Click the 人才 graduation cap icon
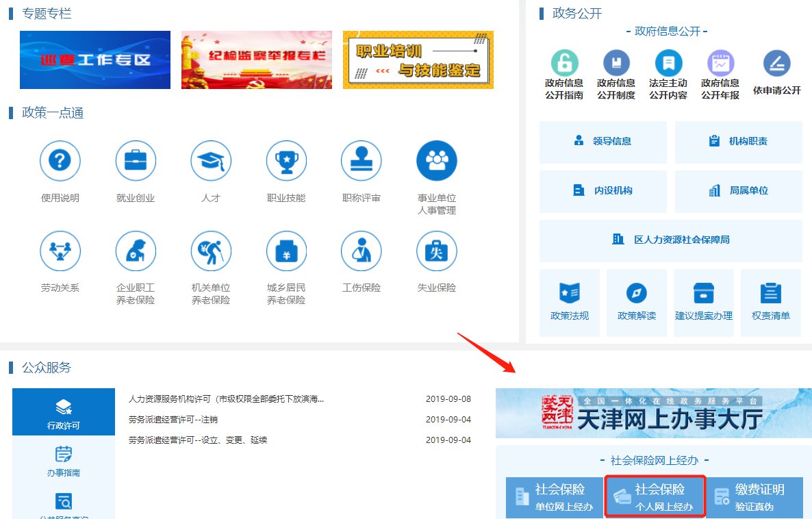The width and height of the screenshot is (812, 519). pyautogui.click(x=211, y=161)
